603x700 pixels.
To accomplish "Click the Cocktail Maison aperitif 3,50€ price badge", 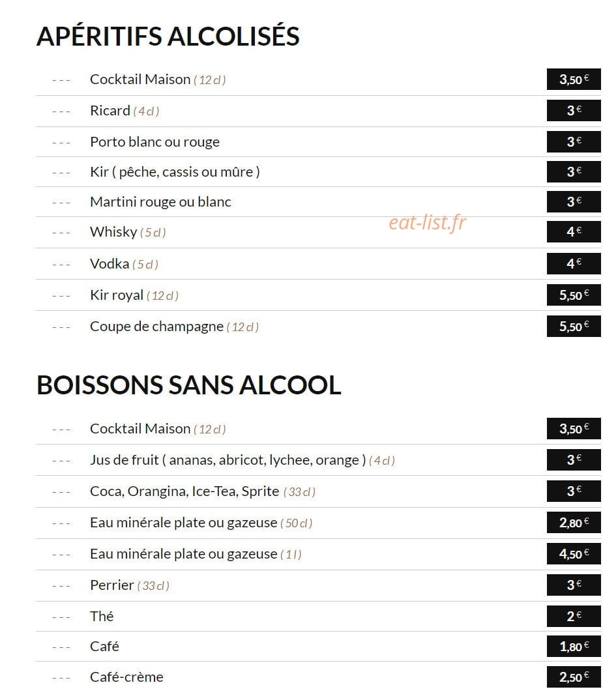I will [x=574, y=80].
